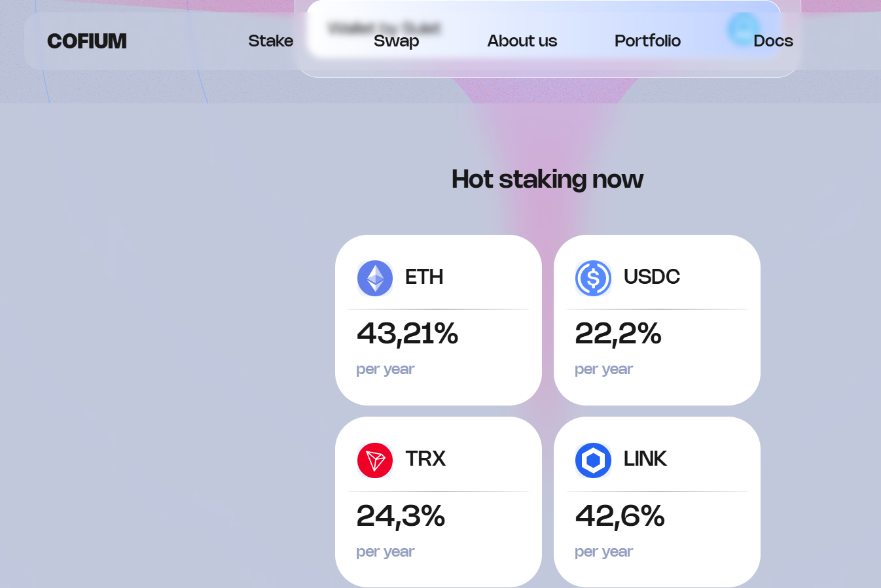Navigate to About us
The width and height of the screenshot is (881, 588).
click(522, 41)
